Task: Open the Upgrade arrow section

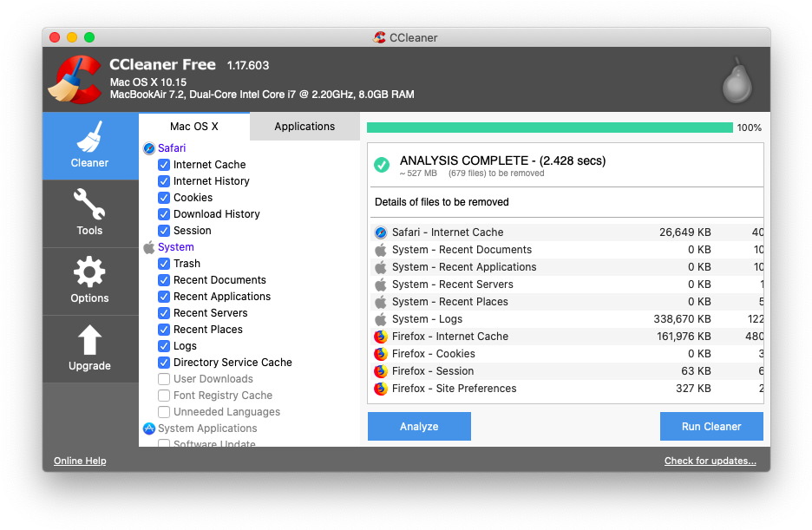Action: (x=90, y=350)
